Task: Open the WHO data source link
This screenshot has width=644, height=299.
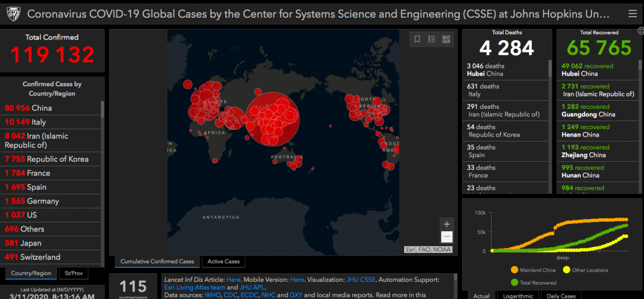Action: (x=213, y=295)
